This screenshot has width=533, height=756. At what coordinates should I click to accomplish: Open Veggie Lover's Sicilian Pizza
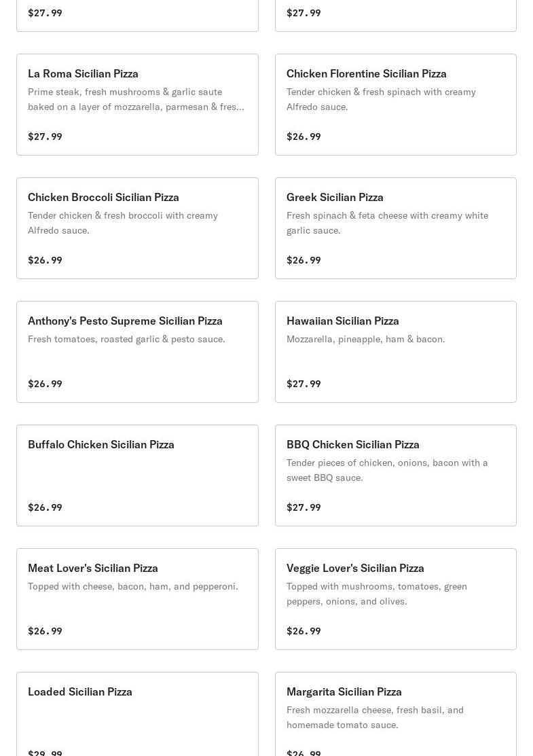355,568
